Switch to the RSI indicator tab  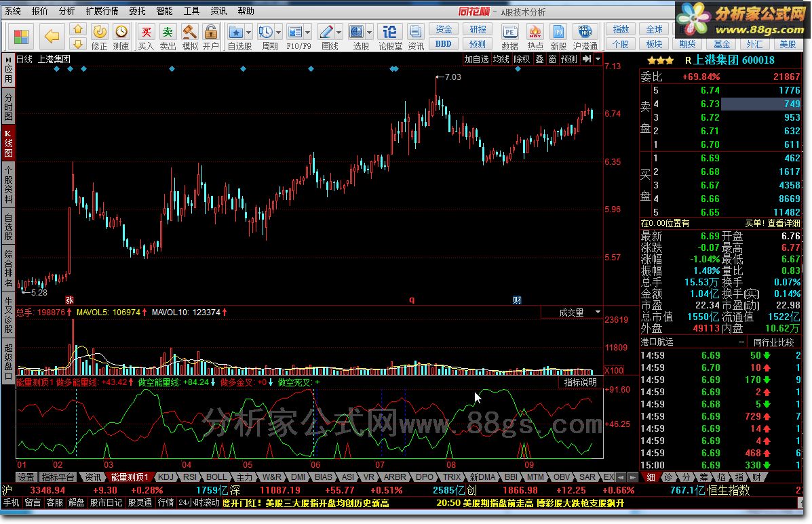click(190, 477)
